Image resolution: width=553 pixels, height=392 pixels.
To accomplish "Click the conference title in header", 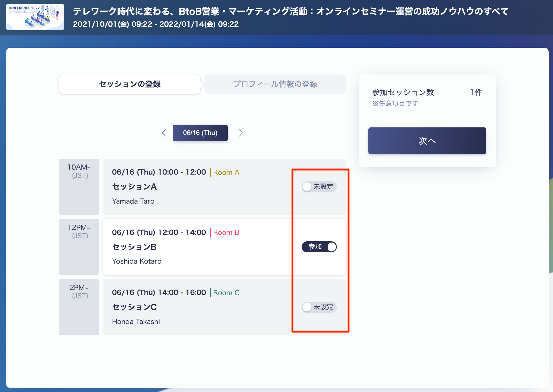I will click(291, 12).
